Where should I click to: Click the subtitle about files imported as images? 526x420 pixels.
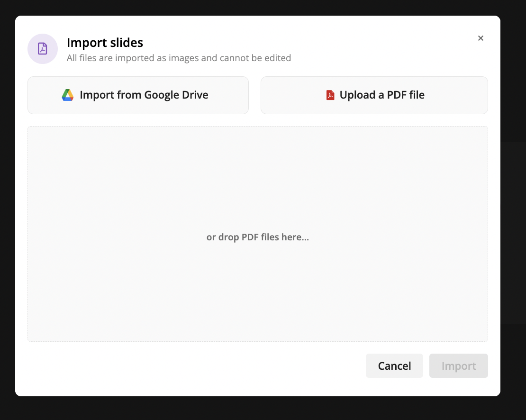(179, 58)
